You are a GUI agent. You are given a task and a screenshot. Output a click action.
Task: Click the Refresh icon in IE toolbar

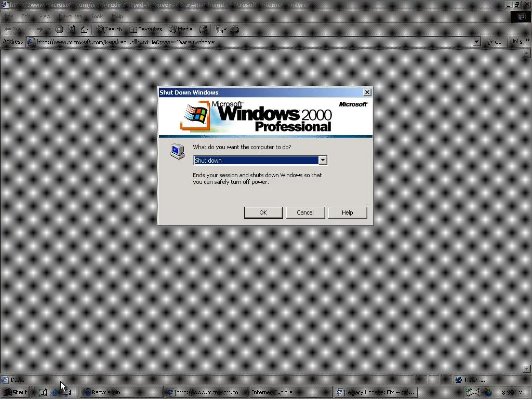[72, 29]
